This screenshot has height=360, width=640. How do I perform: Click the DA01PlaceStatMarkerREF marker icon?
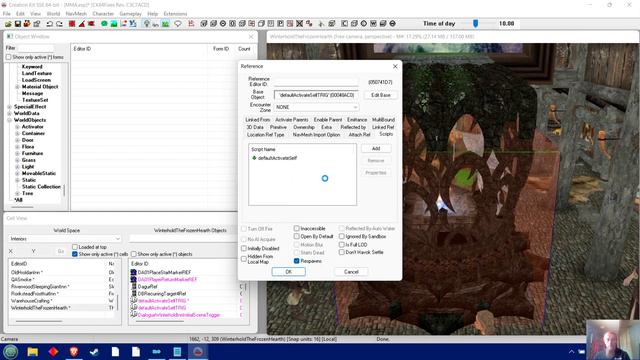(133, 272)
